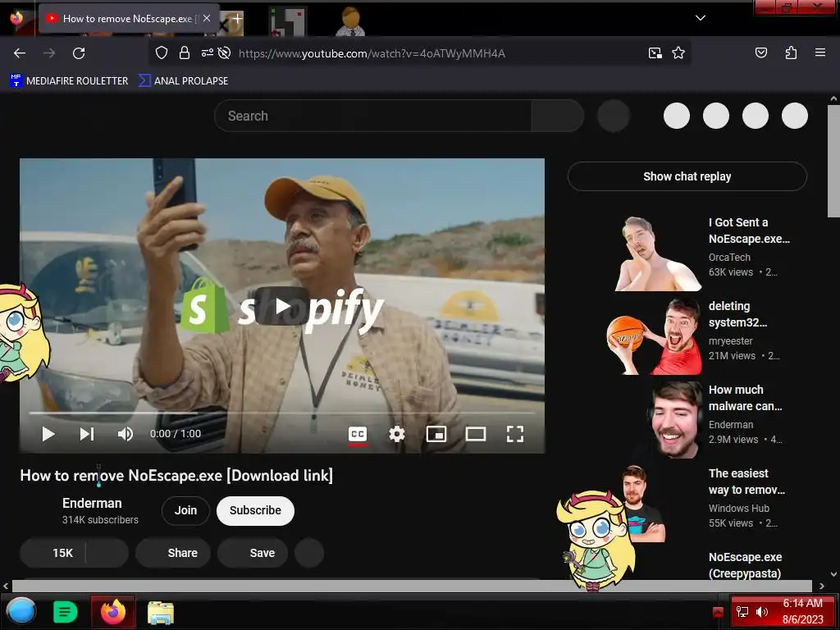Open the ANAL PROLAPSE bookmark
Viewport: 840px width, 630px height.
coord(183,81)
